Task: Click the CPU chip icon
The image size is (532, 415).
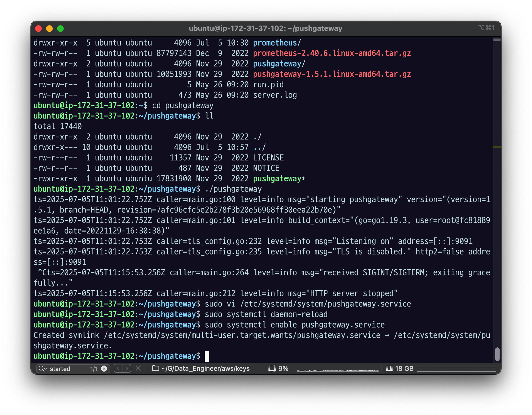Action: coord(272,368)
